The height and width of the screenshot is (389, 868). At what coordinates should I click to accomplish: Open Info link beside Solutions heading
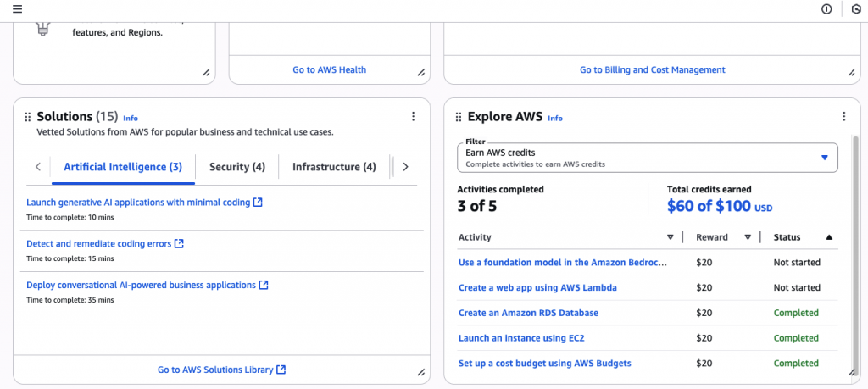131,118
